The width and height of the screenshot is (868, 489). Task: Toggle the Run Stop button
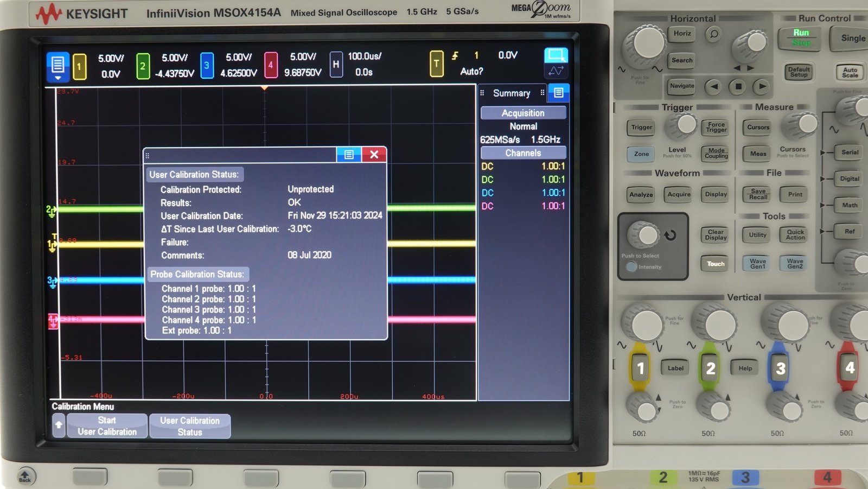coord(801,37)
